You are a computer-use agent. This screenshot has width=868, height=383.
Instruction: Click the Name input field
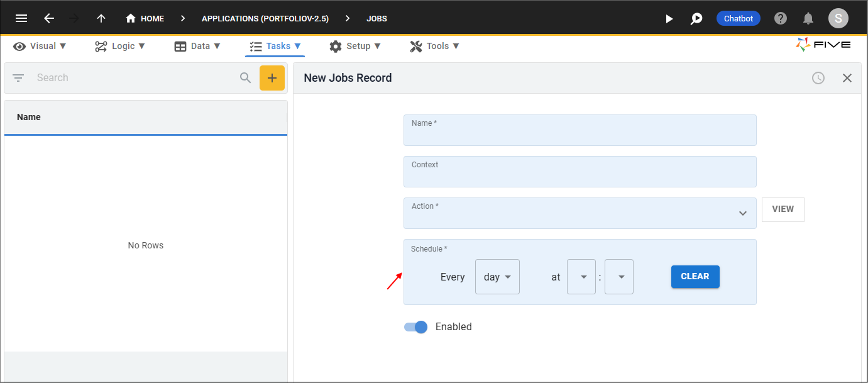click(580, 130)
